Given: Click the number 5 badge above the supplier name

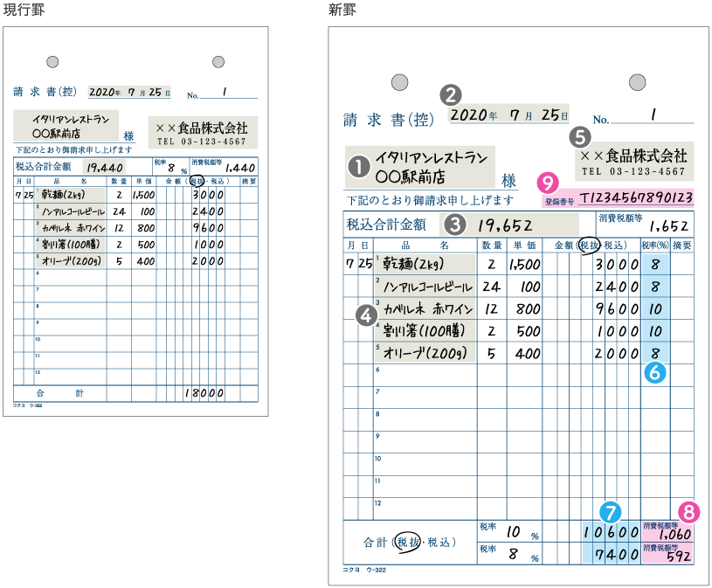Looking at the screenshot, I should point(577,136).
